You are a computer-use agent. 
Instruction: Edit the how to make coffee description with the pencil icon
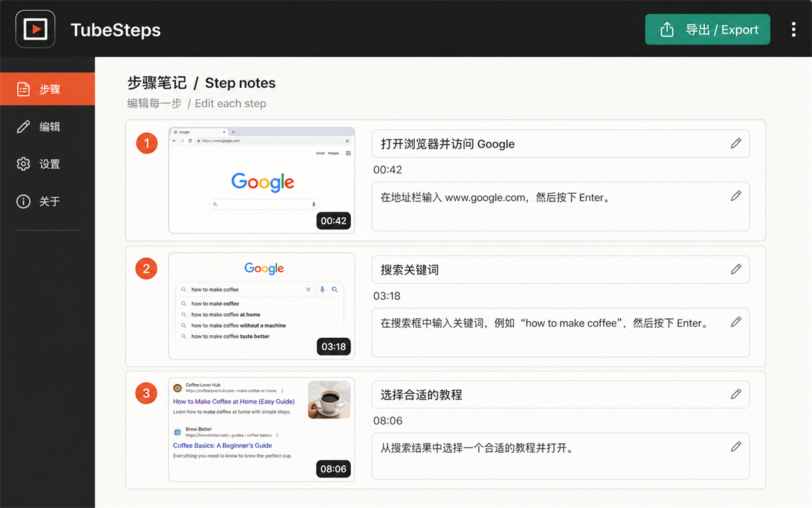click(x=736, y=321)
